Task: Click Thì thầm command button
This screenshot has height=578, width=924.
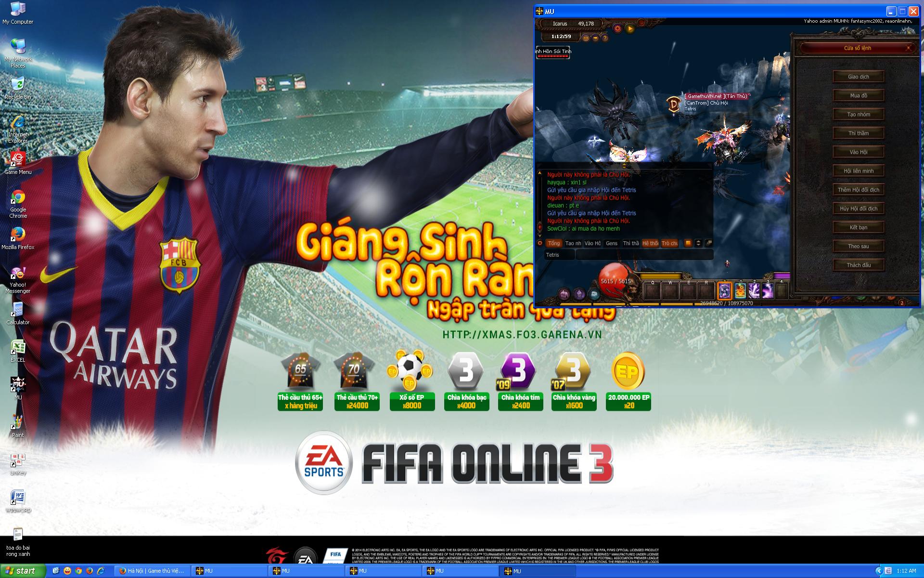Action: [x=859, y=133]
